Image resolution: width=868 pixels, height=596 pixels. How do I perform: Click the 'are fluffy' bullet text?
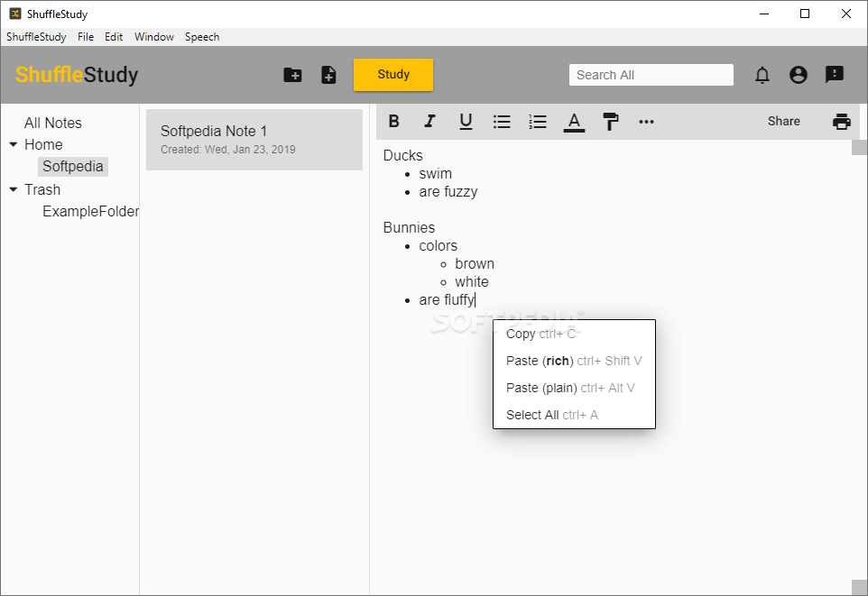[447, 300]
